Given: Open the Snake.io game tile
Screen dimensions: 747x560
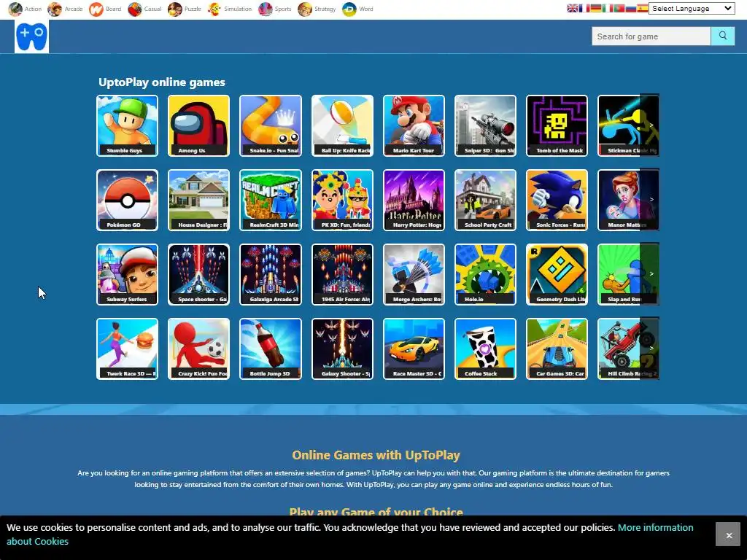Looking at the screenshot, I should [271, 125].
